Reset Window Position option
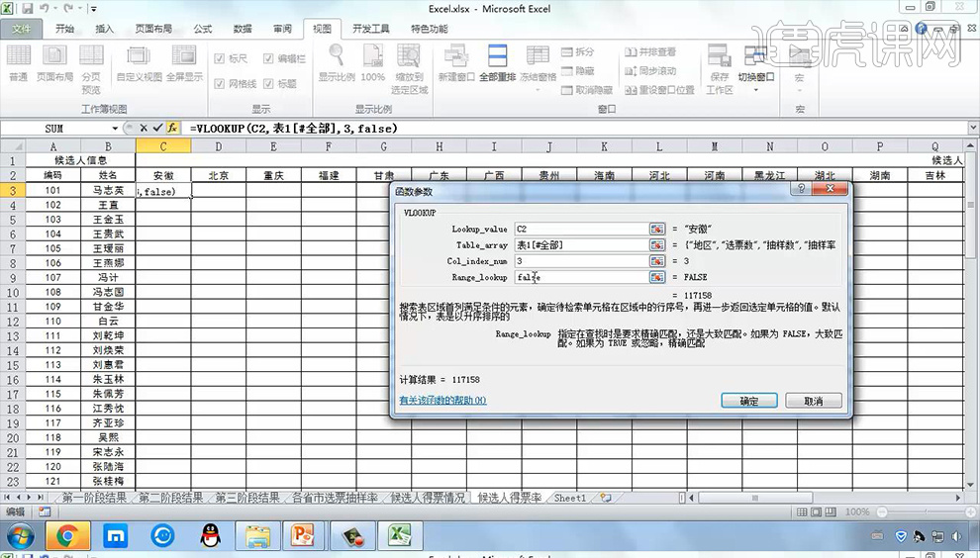980x558 pixels. pyautogui.click(x=659, y=90)
